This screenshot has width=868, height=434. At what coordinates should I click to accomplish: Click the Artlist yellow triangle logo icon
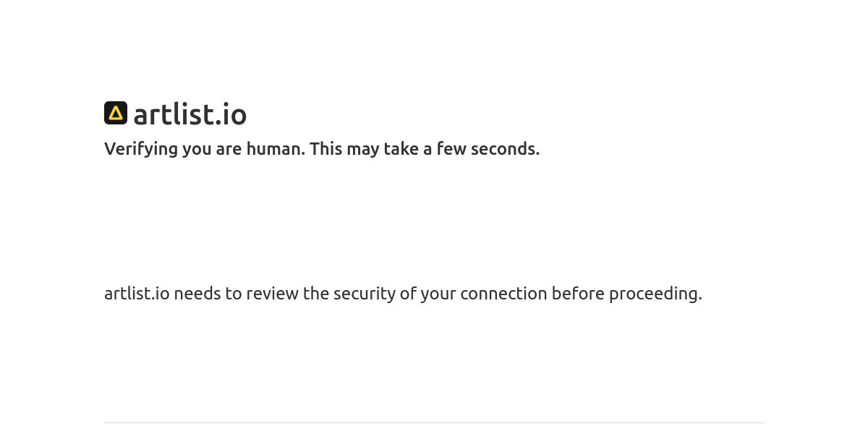pyautogui.click(x=116, y=113)
